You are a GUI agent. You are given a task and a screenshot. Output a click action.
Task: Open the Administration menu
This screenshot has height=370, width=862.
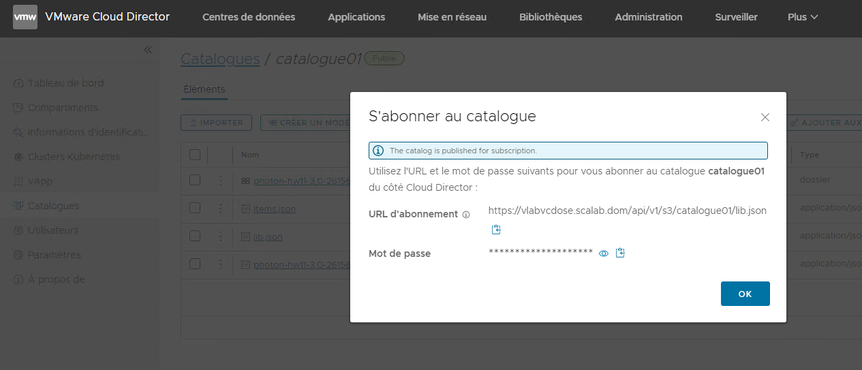click(649, 17)
